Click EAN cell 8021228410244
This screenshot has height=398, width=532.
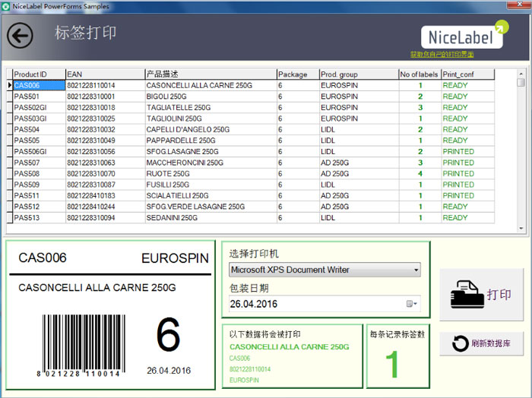(105, 207)
